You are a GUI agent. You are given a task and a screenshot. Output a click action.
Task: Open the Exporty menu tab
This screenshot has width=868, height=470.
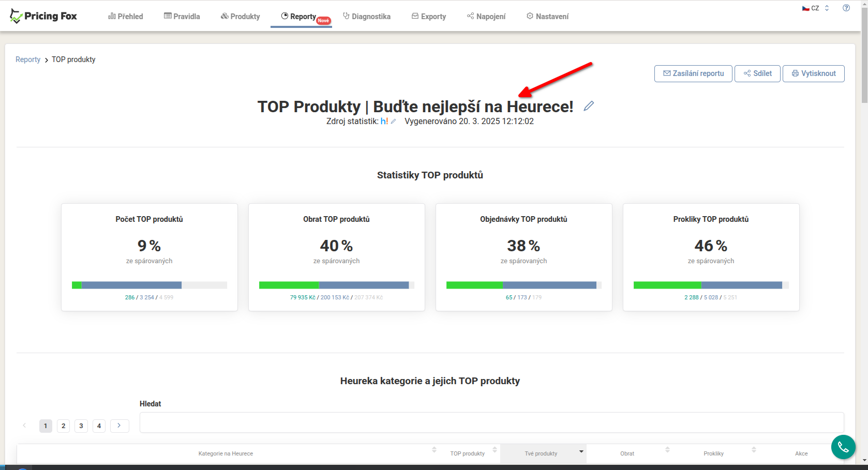[429, 17]
